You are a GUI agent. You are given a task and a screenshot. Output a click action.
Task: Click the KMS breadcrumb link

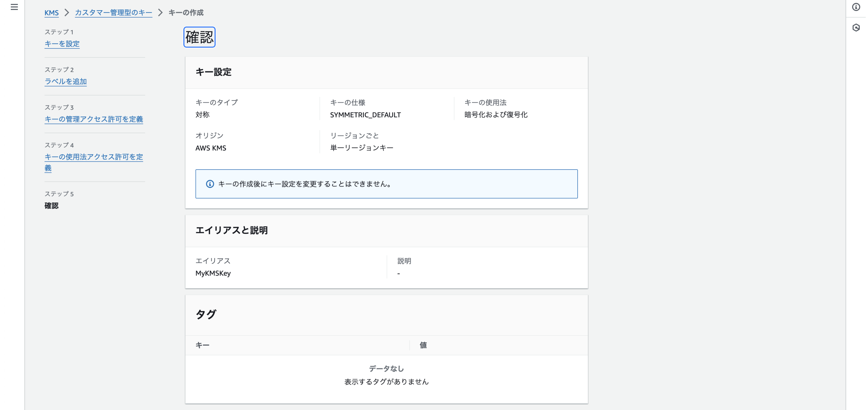point(51,13)
